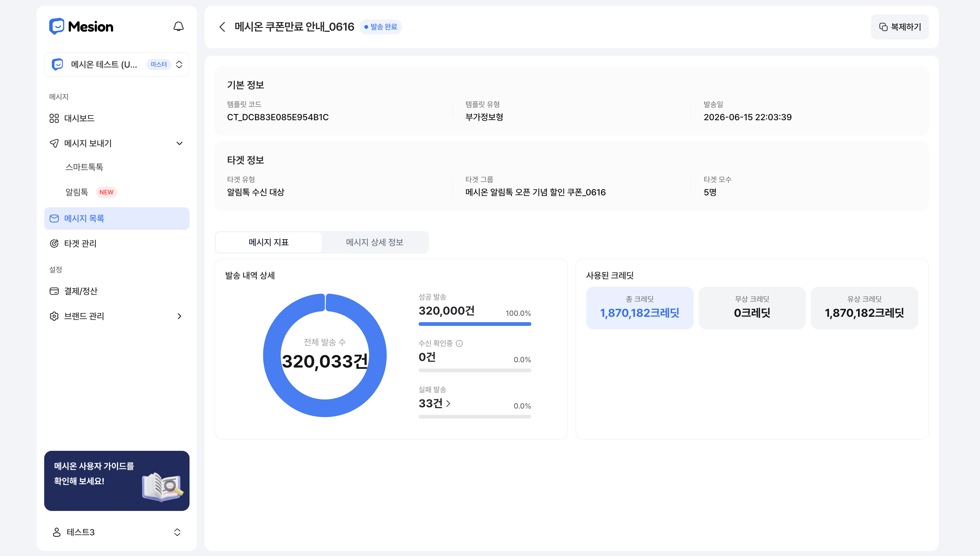Click the 320,033건 total count
Screen dimensions: 980x556
[x=325, y=361]
